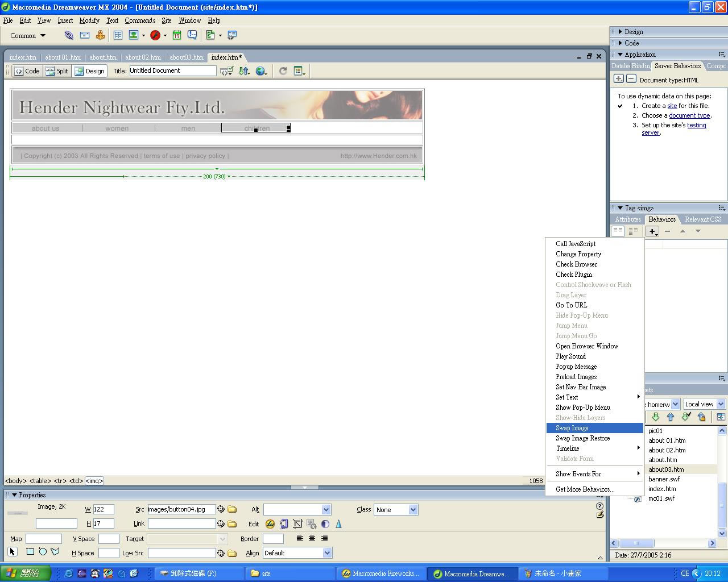Click the <table> tag in tag selector
Image resolution: width=728 pixels, height=582 pixels.
tap(40, 481)
